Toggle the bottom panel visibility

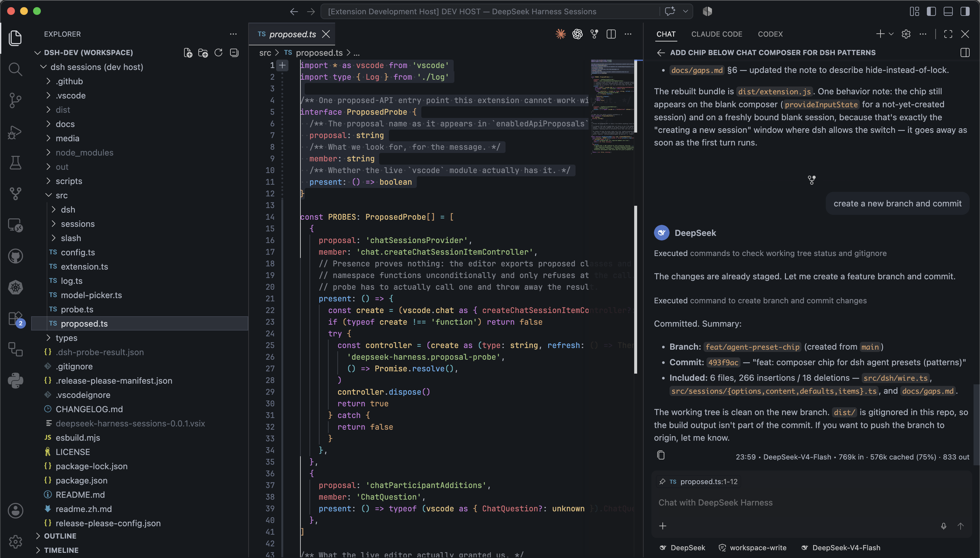(x=948, y=11)
